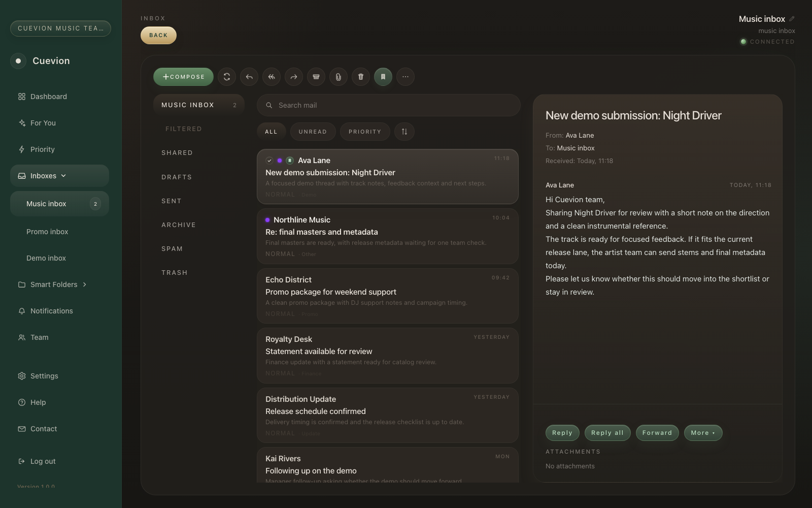Screen dimensions: 812x508
Task: Click the Cuevion logo dot
Action: (18, 61)
